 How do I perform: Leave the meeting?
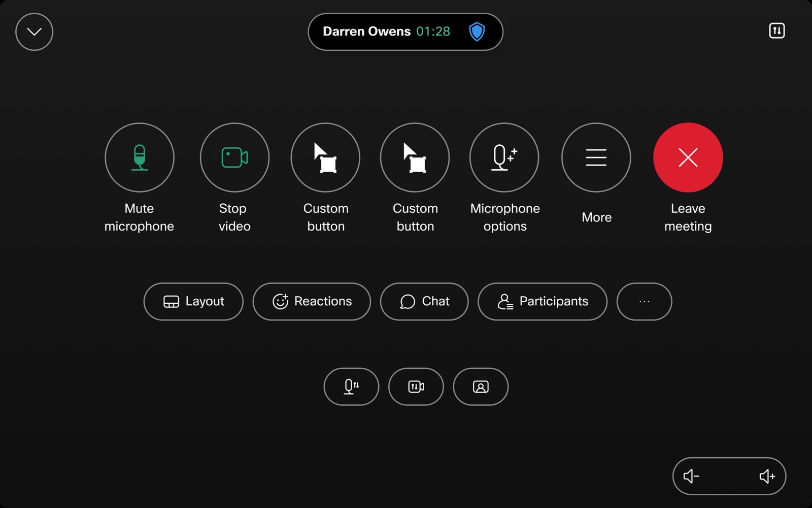click(x=688, y=157)
